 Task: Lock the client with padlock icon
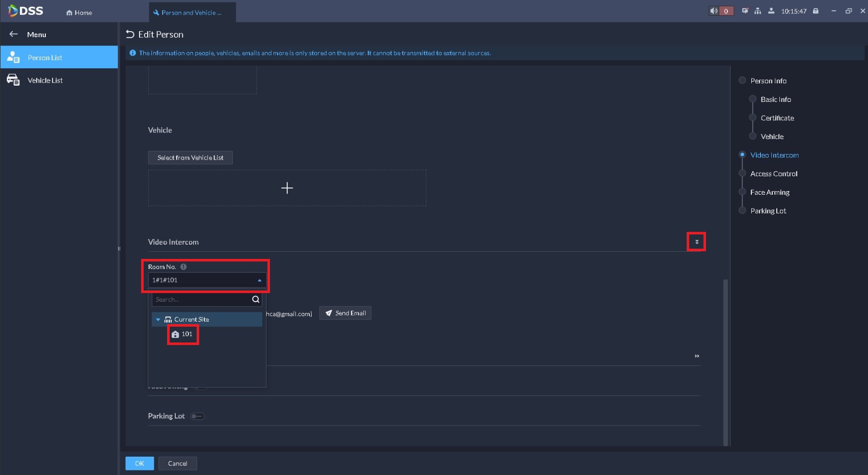[816, 11]
